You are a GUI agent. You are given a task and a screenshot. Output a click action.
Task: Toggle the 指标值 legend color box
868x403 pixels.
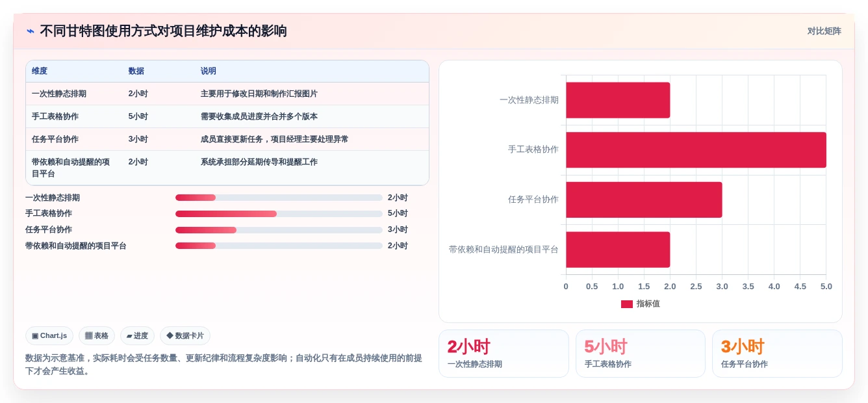pyautogui.click(x=626, y=304)
